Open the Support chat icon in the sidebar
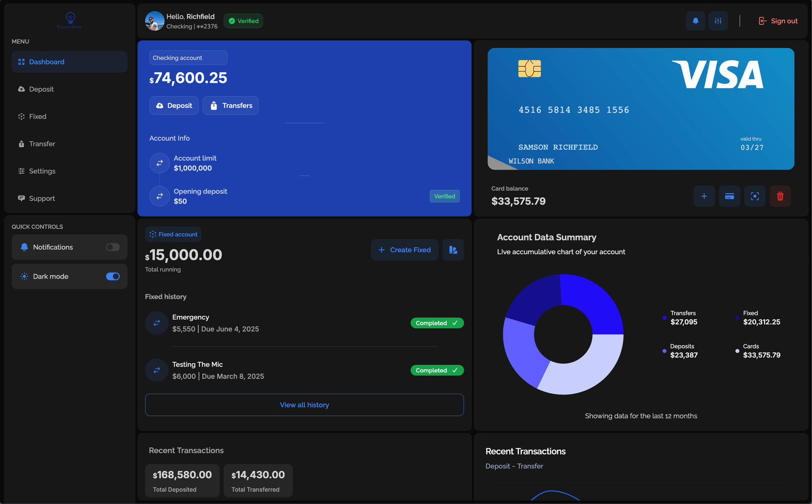The image size is (812, 504). pos(22,198)
